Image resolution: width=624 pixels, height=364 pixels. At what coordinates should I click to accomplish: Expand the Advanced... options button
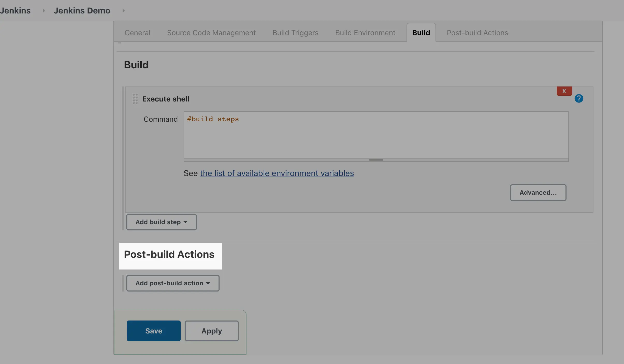(x=538, y=193)
